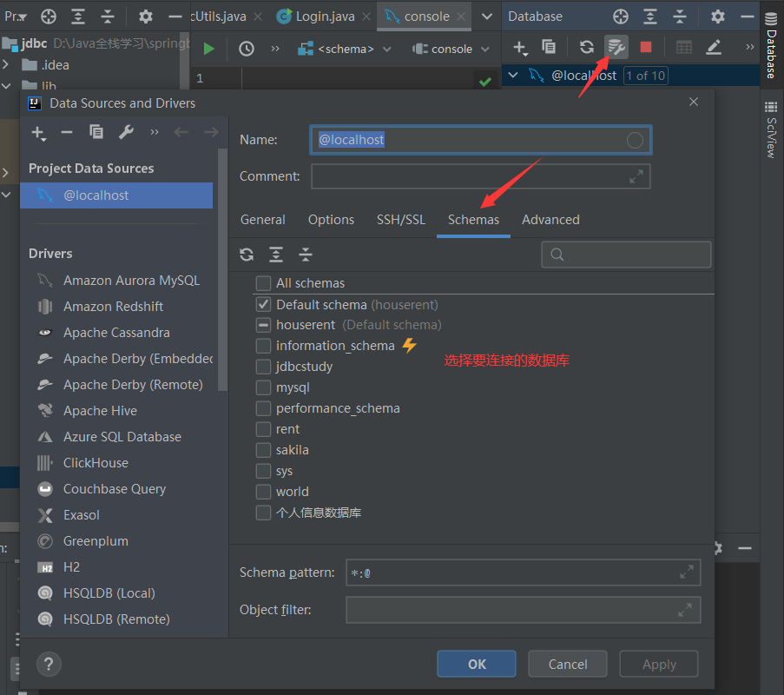Click wrench icon in dialog toolbar

[x=126, y=132]
